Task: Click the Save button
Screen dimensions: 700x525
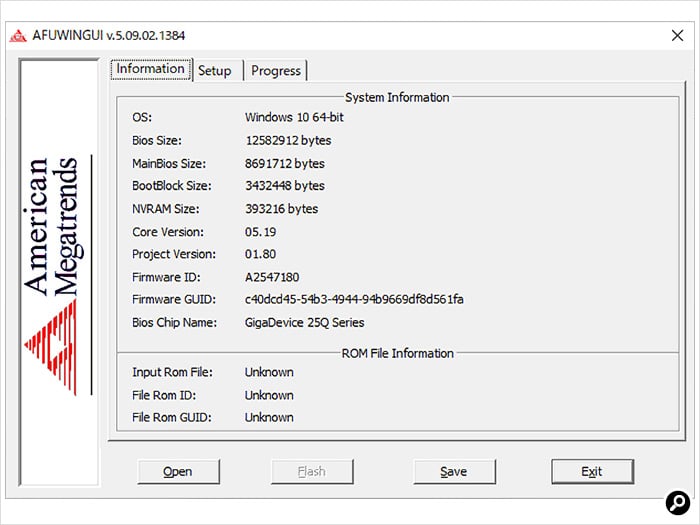Action: (x=454, y=471)
